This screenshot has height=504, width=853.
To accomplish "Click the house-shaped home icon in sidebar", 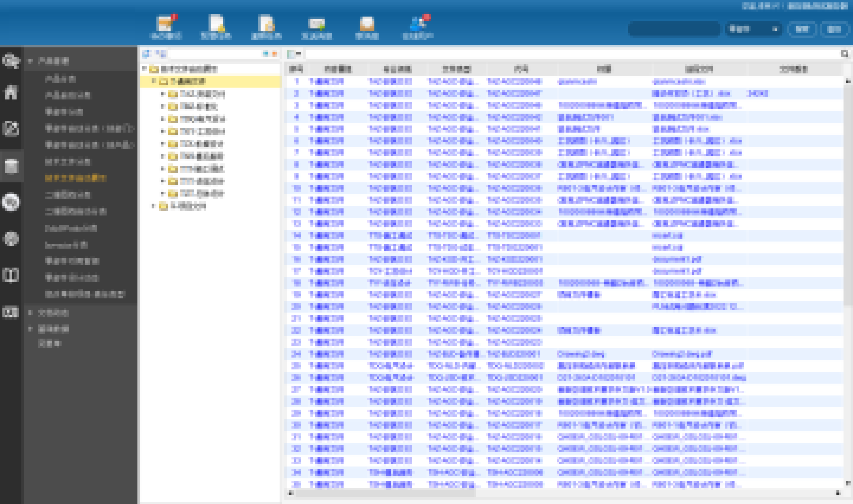I will click(x=11, y=92).
